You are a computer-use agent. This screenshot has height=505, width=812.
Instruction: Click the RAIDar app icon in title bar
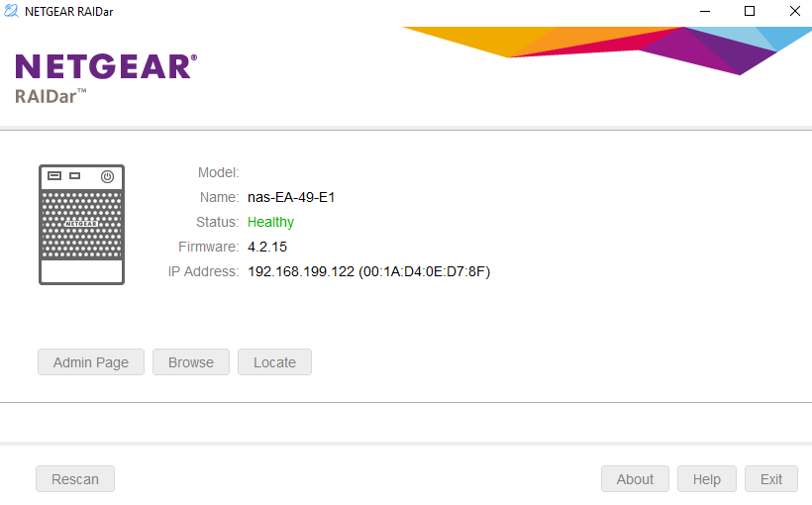click(13, 12)
